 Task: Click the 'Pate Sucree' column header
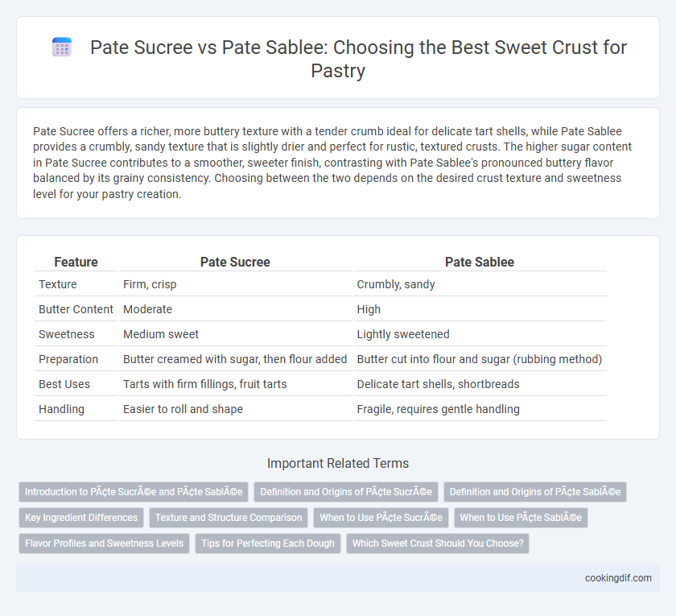[235, 262]
